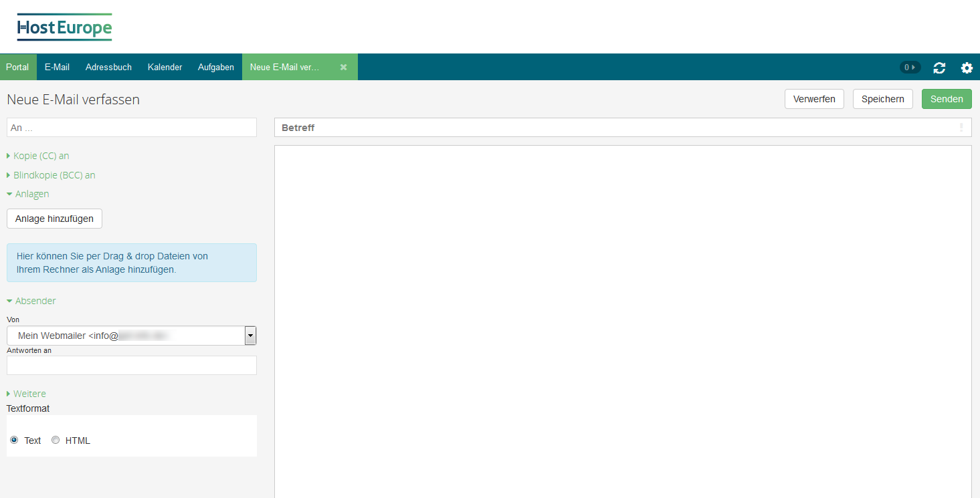Open the Von sender dropdown
Screen dimensions: 980x498
250,335
